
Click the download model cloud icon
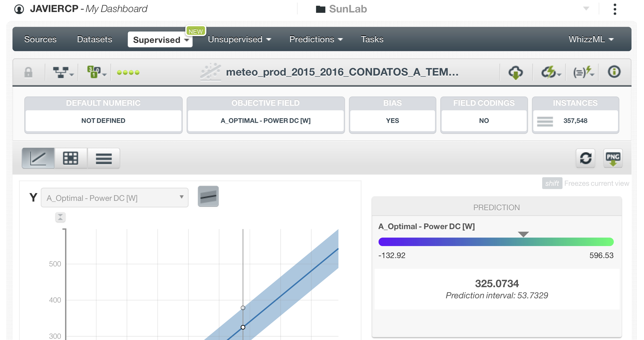coord(516,72)
